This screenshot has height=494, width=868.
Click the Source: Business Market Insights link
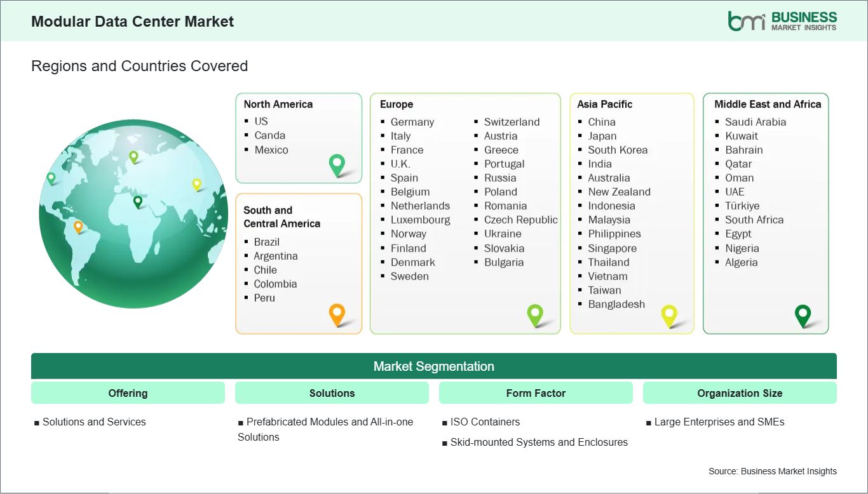pyautogui.click(x=772, y=471)
